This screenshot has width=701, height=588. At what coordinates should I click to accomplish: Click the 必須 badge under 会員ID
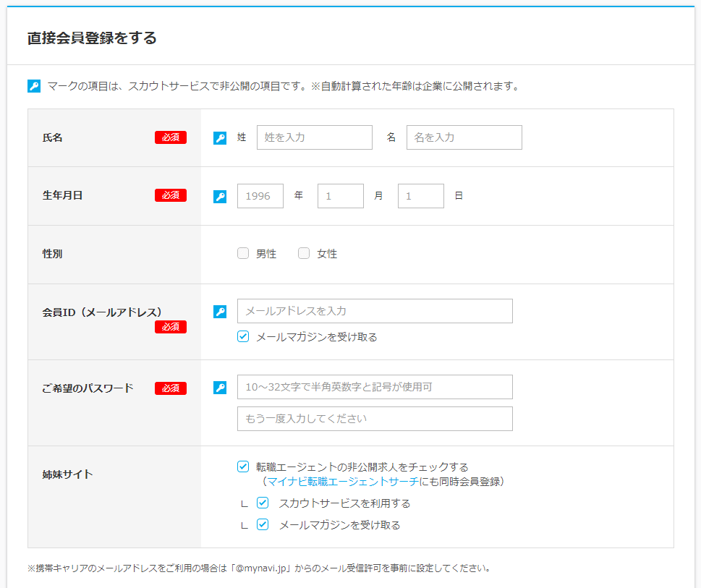click(171, 327)
